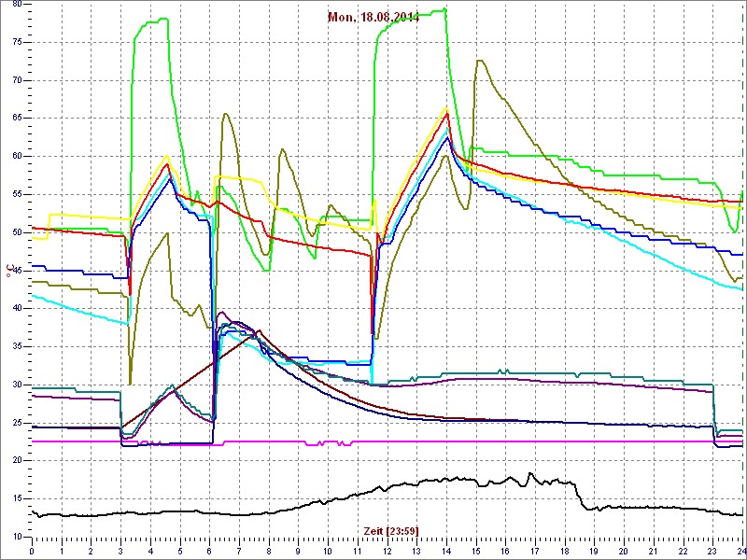Click hour 8 on the time axis
This screenshot has width=747, height=560.
point(269,551)
